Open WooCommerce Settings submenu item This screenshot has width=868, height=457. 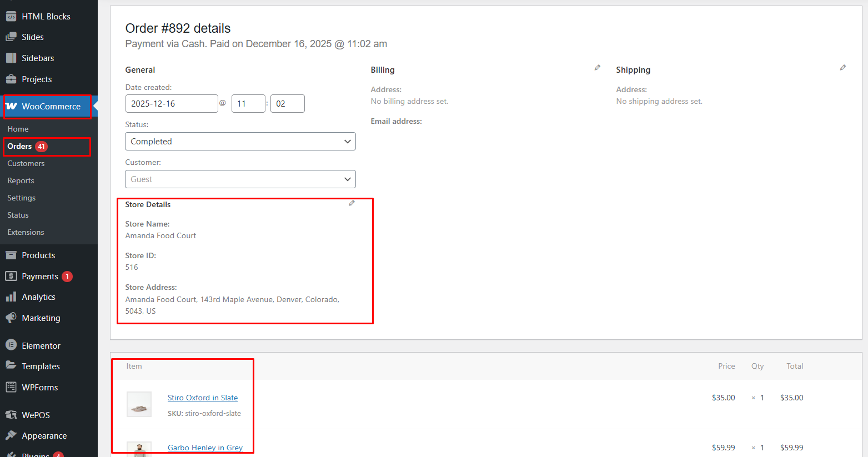(x=21, y=198)
